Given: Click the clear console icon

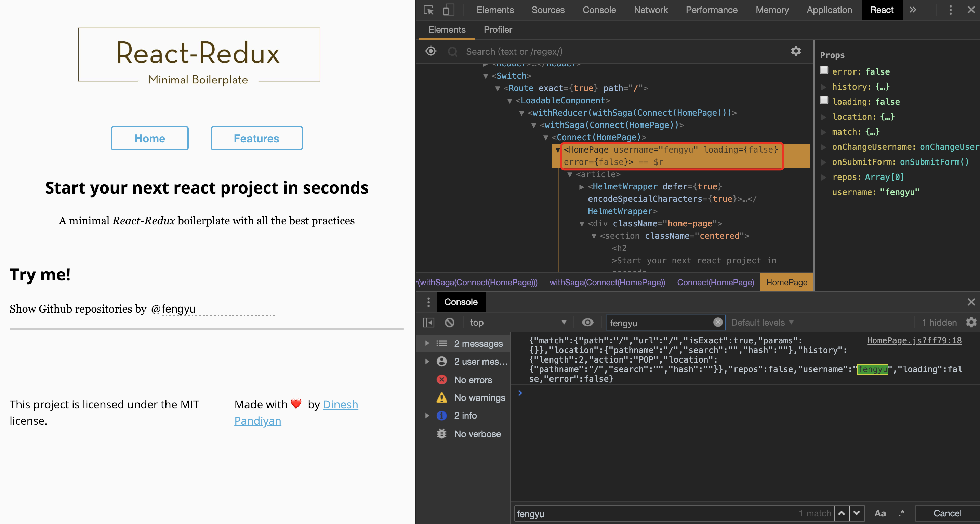Looking at the screenshot, I should pyautogui.click(x=450, y=323).
